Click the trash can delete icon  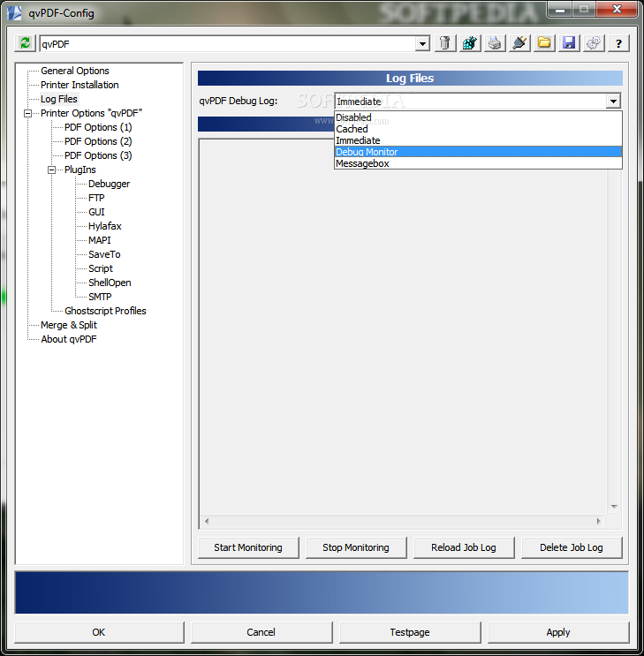click(445, 43)
